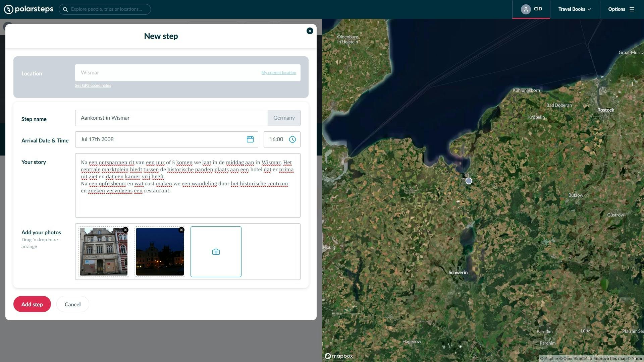Click the Set GPS coordinates link

[x=93, y=85]
